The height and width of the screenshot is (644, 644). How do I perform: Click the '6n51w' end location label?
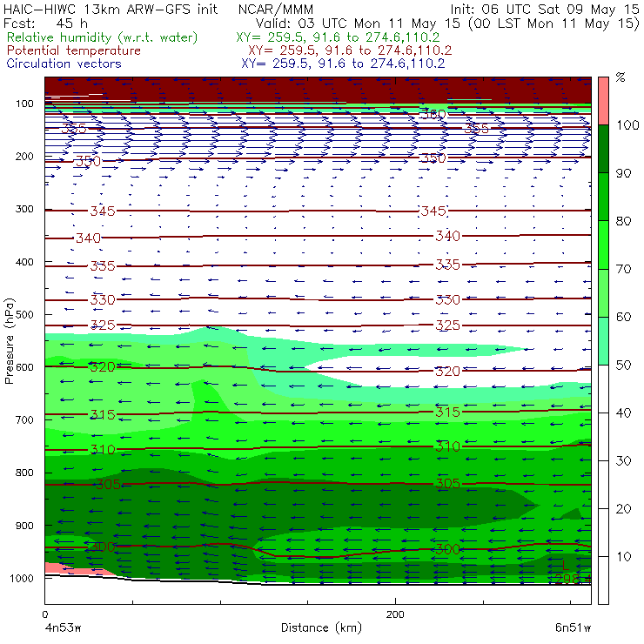click(x=573, y=628)
